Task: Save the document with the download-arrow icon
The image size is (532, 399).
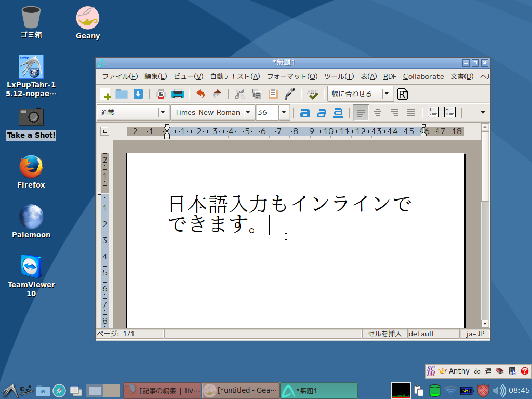Action: (x=138, y=94)
